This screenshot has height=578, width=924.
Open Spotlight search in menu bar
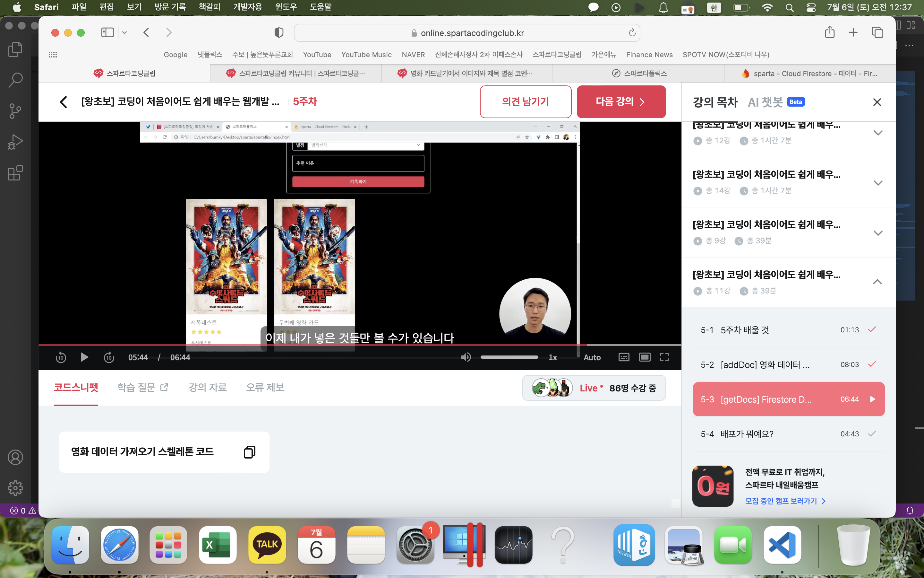click(x=789, y=7)
